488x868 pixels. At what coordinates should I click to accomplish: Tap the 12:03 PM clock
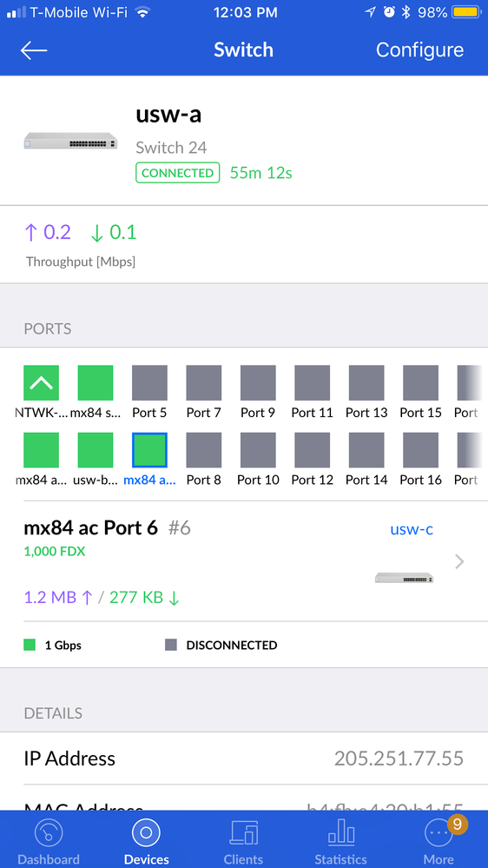click(x=245, y=12)
